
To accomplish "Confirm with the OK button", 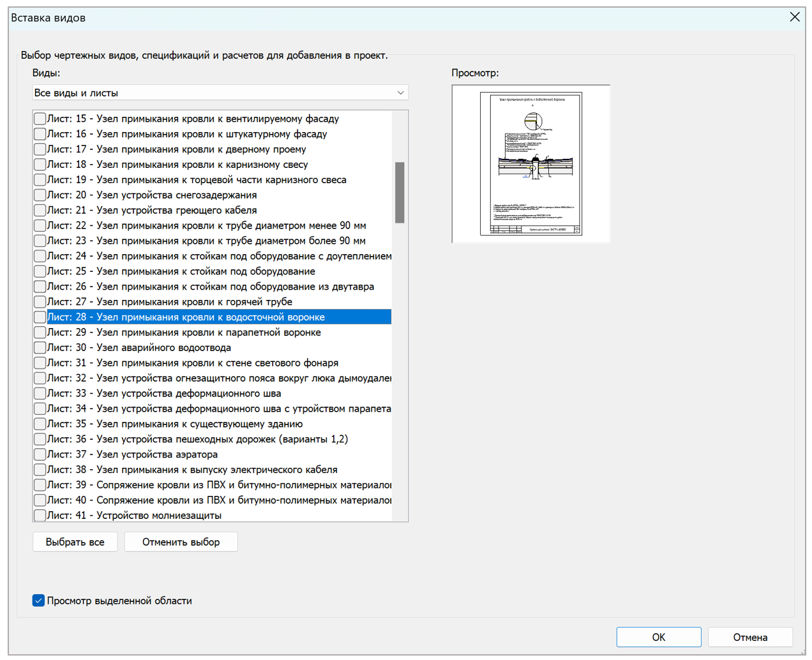I will (x=658, y=637).
